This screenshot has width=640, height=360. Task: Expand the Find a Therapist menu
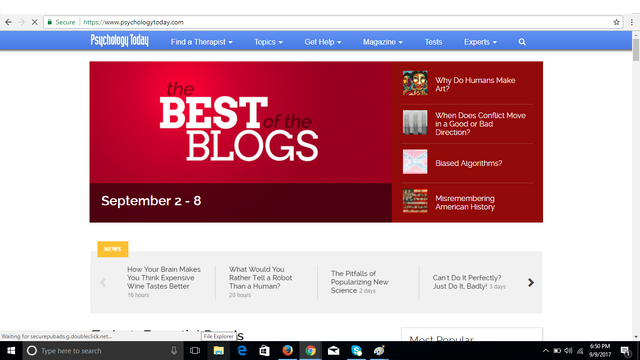[202, 42]
